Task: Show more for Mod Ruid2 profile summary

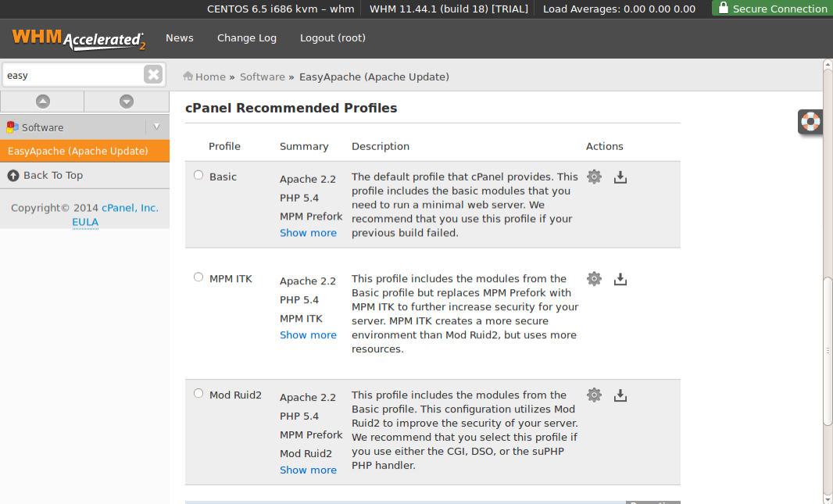Action: coord(308,470)
